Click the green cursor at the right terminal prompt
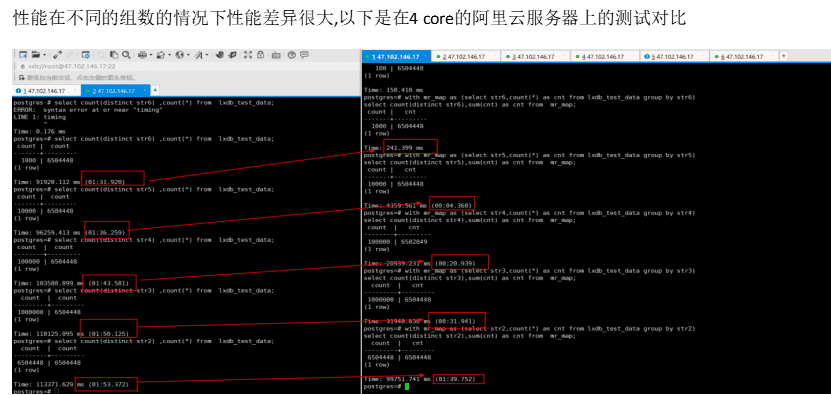831x395 pixels. (x=407, y=387)
